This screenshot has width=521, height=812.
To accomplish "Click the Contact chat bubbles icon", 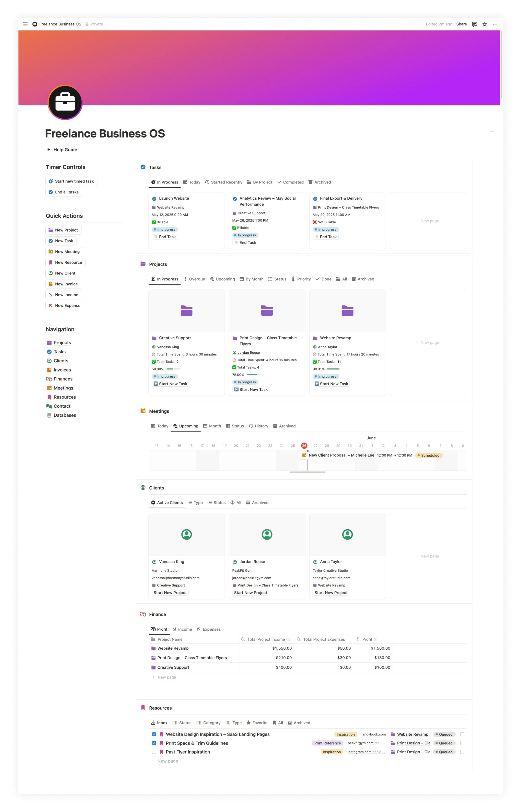I will point(49,406).
